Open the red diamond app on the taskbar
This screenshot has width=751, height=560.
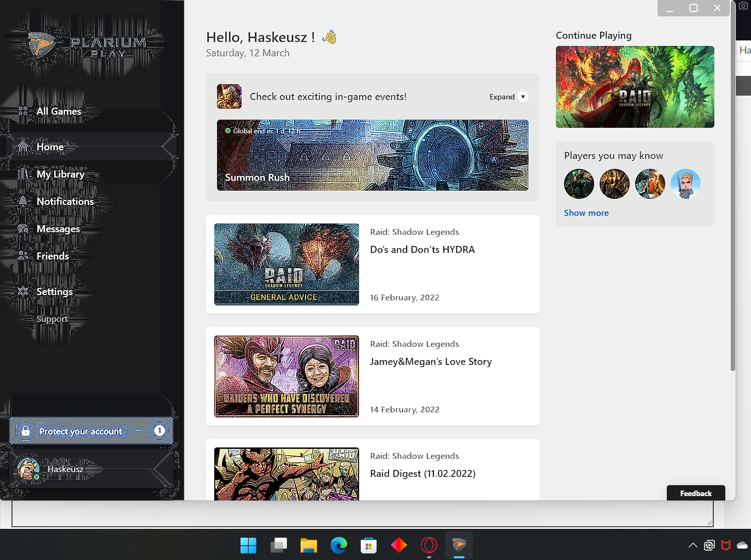[399, 545]
